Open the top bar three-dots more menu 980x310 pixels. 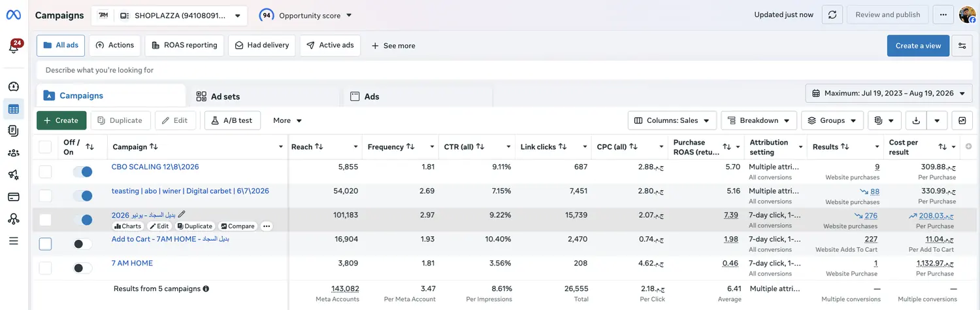coord(943,15)
